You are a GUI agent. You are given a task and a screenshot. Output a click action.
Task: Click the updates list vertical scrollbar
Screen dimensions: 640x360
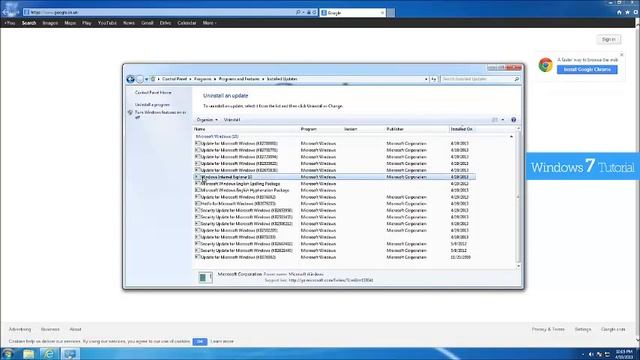518,196
